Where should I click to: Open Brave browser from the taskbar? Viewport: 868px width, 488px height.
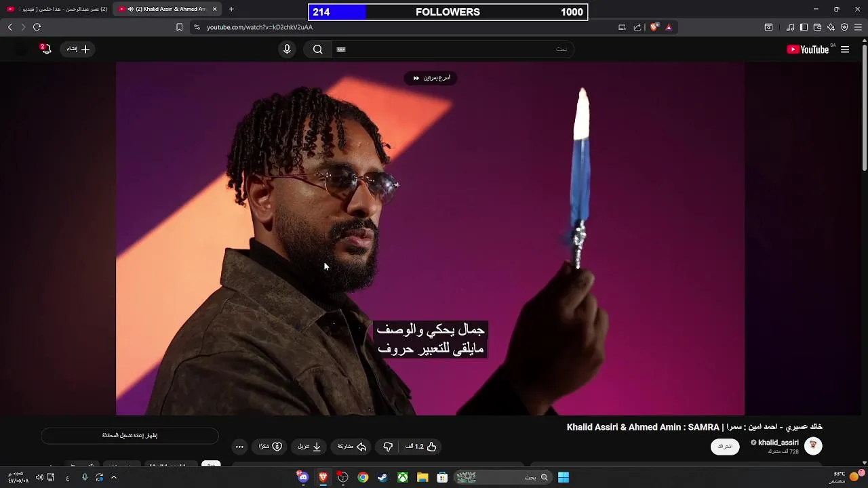point(323,477)
